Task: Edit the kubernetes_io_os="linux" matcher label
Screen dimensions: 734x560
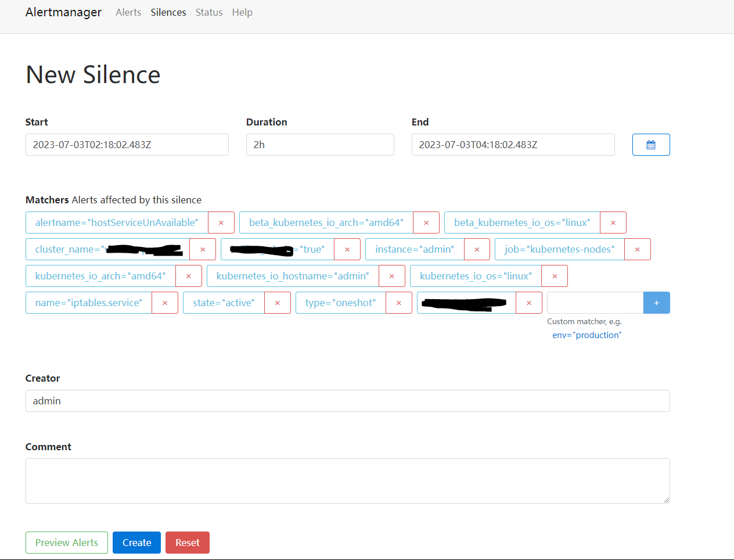Action: tap(476, 276)
